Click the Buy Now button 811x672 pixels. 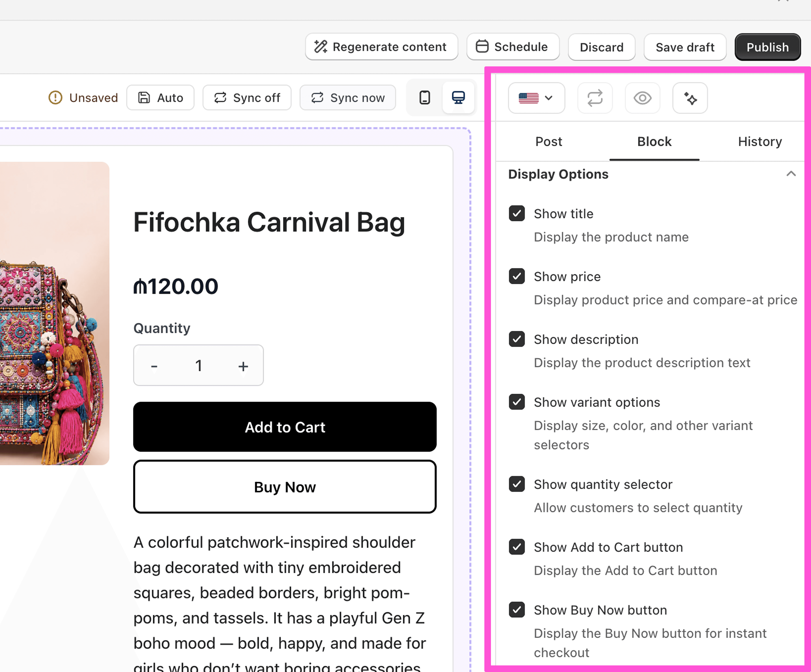coord(285,487)
